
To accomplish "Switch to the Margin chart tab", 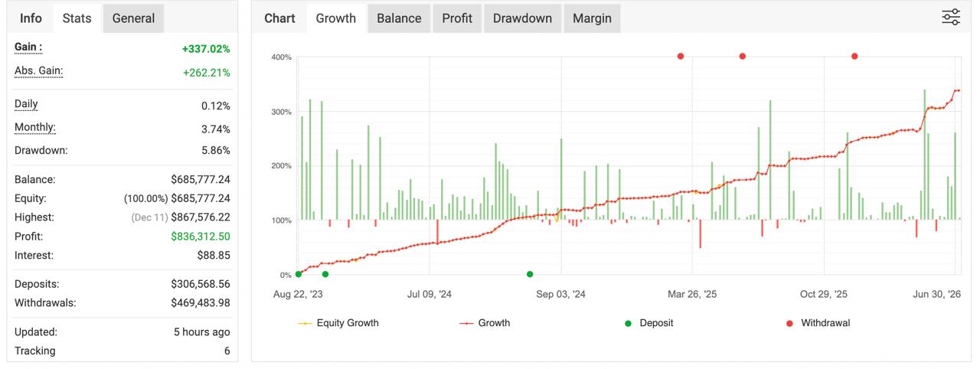I will (592, 18).
